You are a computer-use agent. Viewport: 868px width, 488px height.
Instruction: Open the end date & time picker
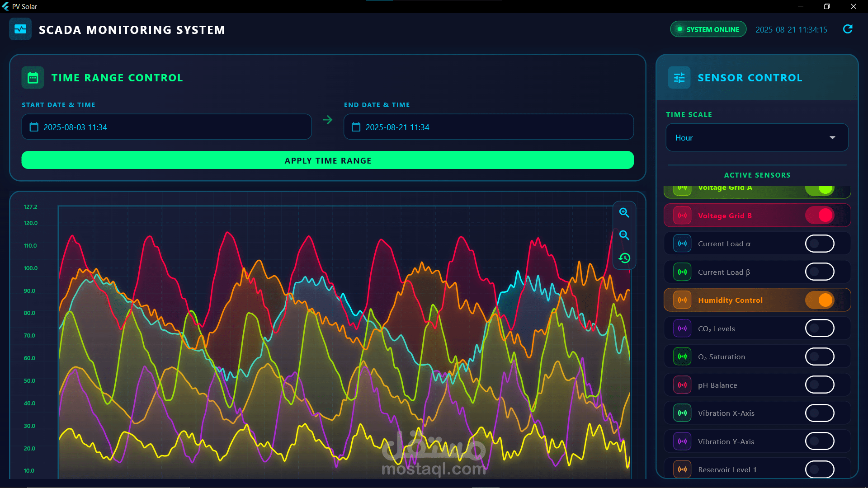coord(488,127)
